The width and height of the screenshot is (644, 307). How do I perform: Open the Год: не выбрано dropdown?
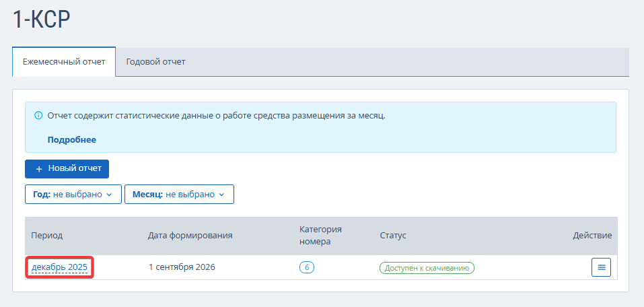click(73, 195)
